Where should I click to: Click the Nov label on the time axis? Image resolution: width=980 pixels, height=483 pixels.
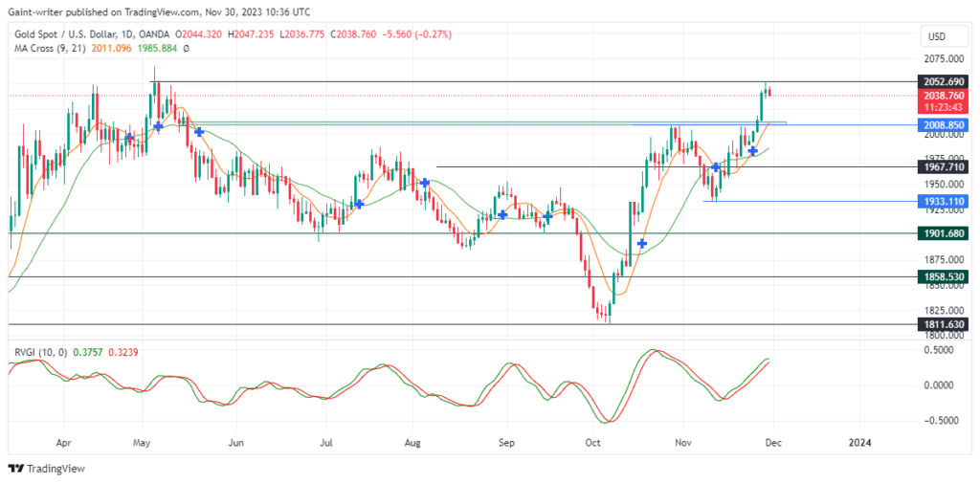pyautogui.click(x=683, y=442)
